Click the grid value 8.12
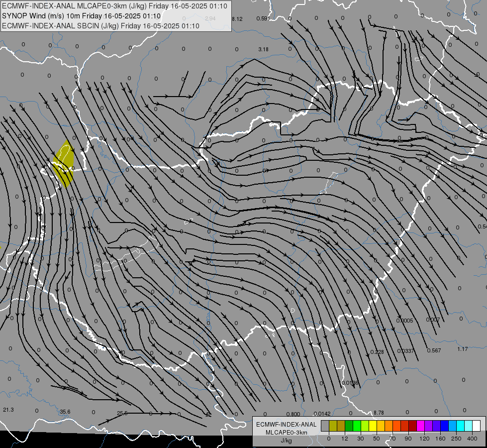 (x=237, y=19)
